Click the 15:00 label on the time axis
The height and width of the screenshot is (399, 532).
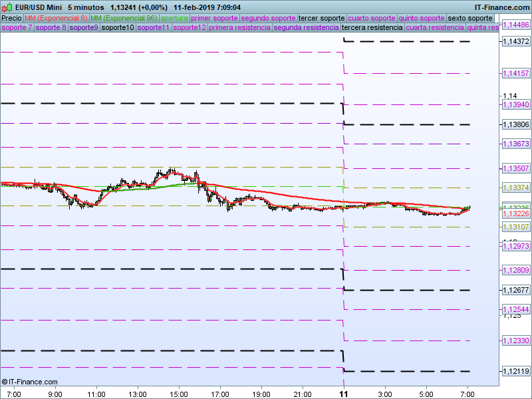click(179, 394)
